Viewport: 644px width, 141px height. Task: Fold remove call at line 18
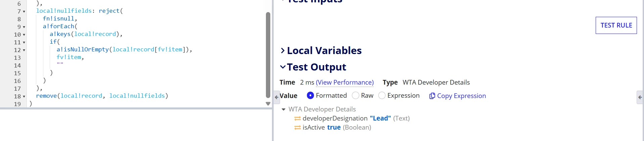[24, 97]
